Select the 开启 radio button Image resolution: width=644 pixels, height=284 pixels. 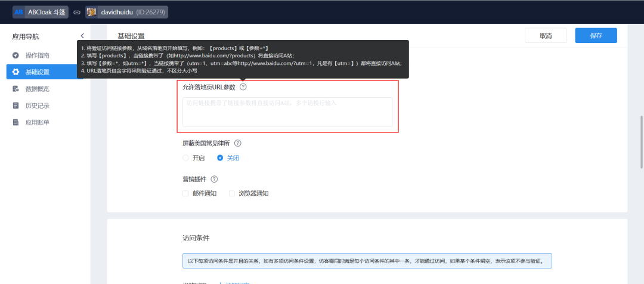185,158
